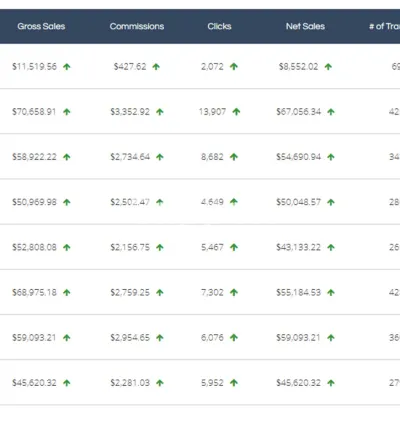Screen dimensions: 400x424
Task: Select the gross sales value $70,658.91
Action: click(34, 112)
